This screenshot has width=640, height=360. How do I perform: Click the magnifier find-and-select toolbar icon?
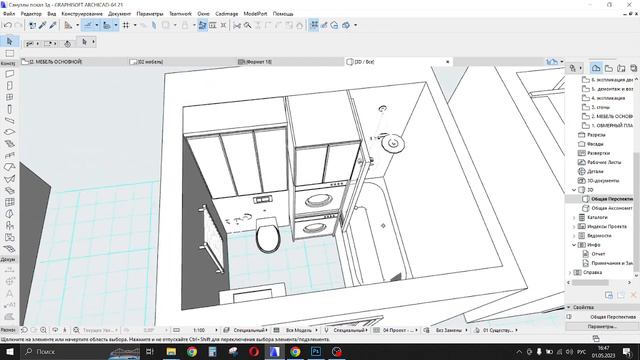pos(247,25)
